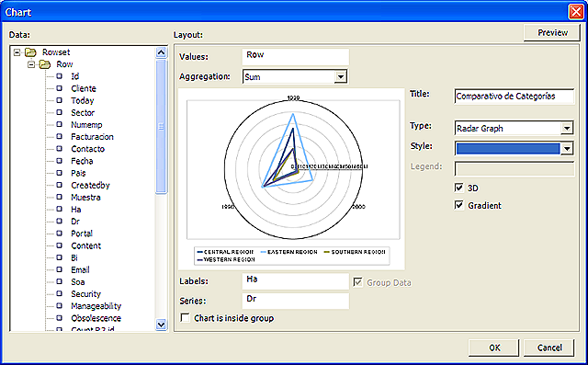
Task: Click the Values field containing Row
Action: point(296,57)
